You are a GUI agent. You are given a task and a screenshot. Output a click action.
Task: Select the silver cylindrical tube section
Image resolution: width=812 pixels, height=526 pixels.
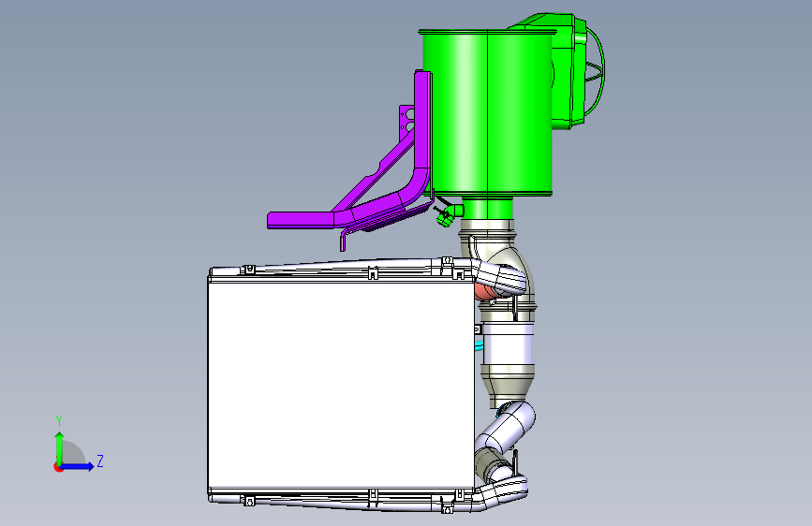click(x=507, y=344)
